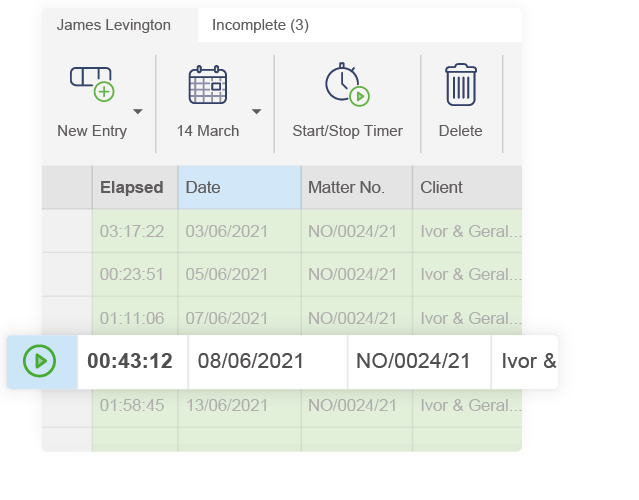
Task: Select elapsed time 01:11:06 cell
Action: [x=135, y=318]
